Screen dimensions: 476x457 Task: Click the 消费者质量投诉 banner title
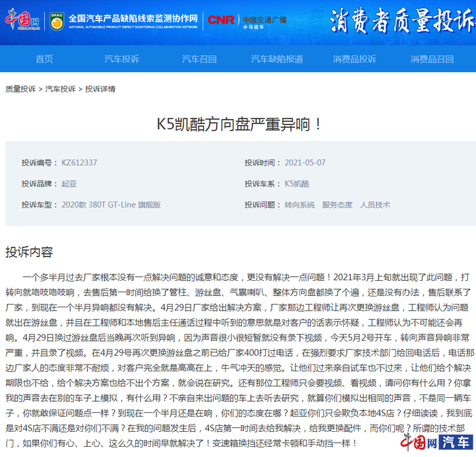402,20
